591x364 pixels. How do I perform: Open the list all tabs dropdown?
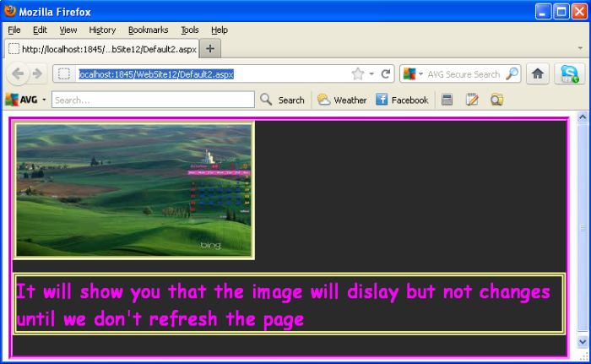click(580, 48)
